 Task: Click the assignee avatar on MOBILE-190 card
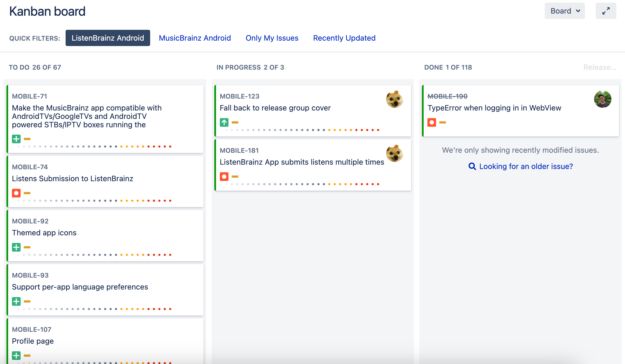[603, 99]
